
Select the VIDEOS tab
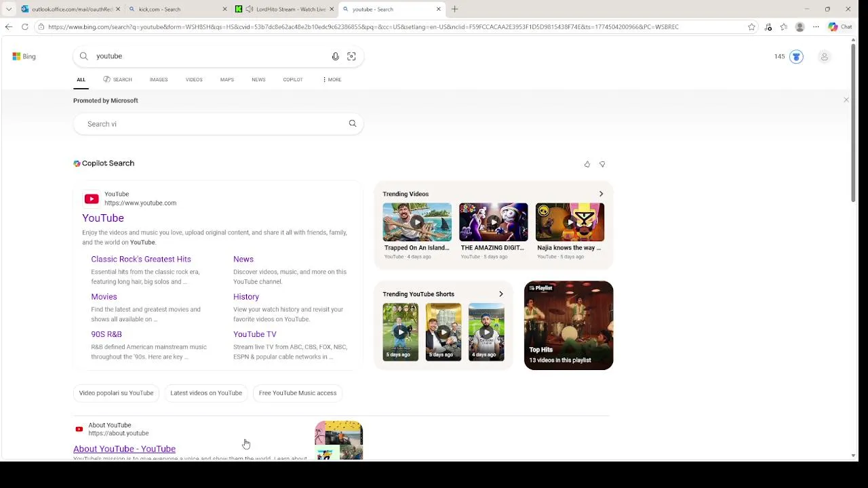pos(194,79)
